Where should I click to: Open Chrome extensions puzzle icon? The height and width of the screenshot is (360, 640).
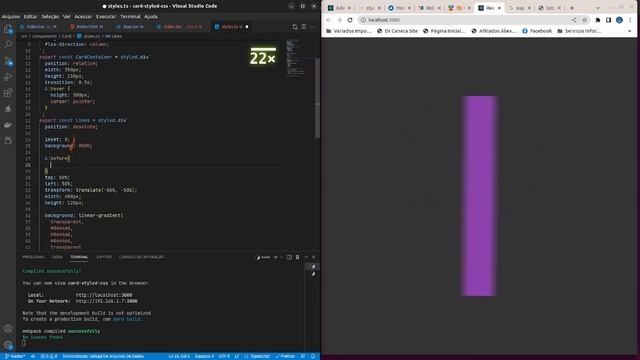(598, 20)
